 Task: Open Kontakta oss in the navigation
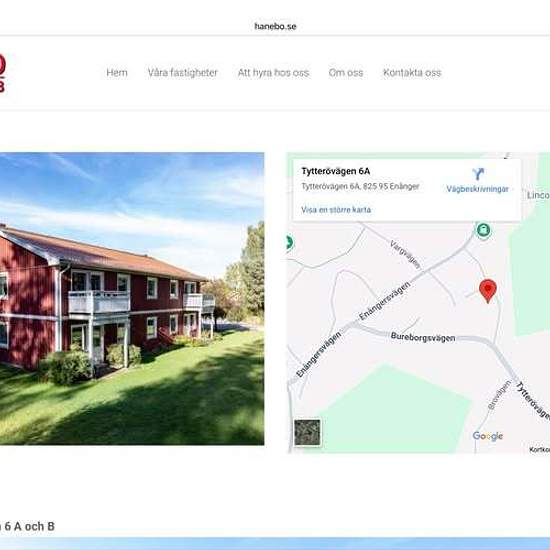click(412, 73)
